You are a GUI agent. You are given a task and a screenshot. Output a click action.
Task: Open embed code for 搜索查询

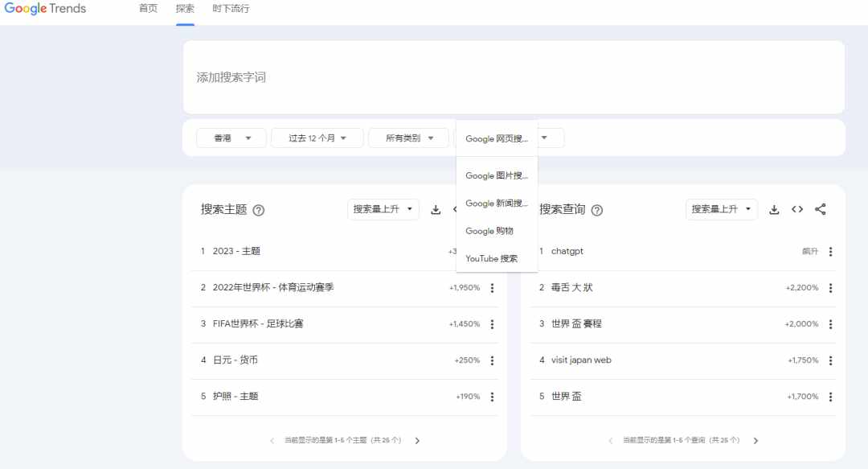pos(797,209)
